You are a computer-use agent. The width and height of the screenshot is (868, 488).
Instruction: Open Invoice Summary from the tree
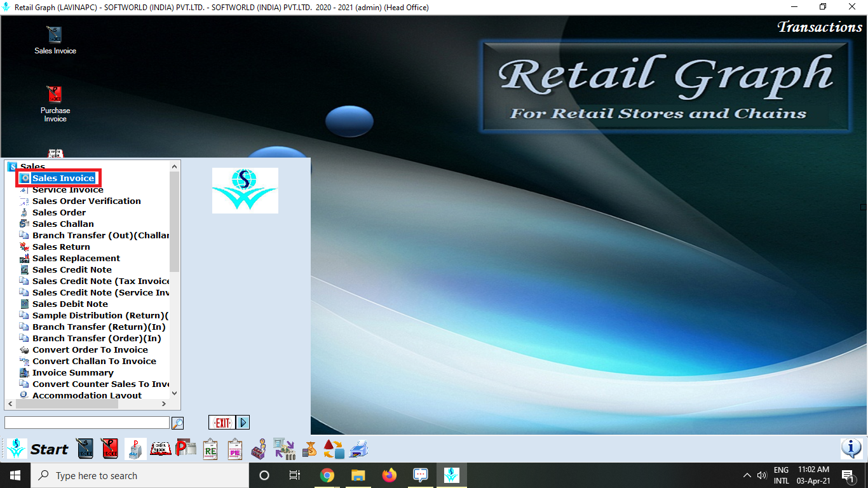(73, 372)
